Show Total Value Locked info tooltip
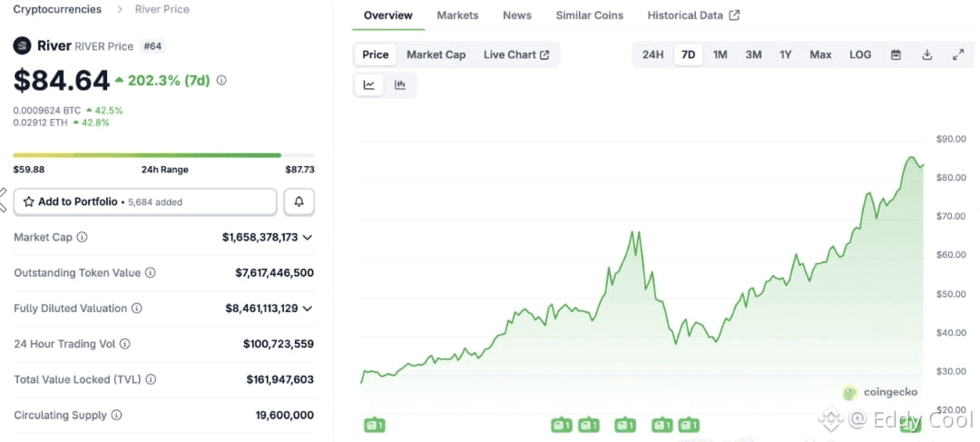Viewport: 980px width, 442px height. pyautogui.click(x=151, y=379)
